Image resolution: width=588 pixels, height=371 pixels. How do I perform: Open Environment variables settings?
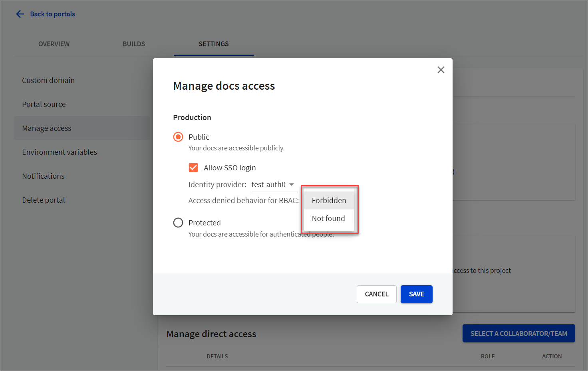click(82, 152)
